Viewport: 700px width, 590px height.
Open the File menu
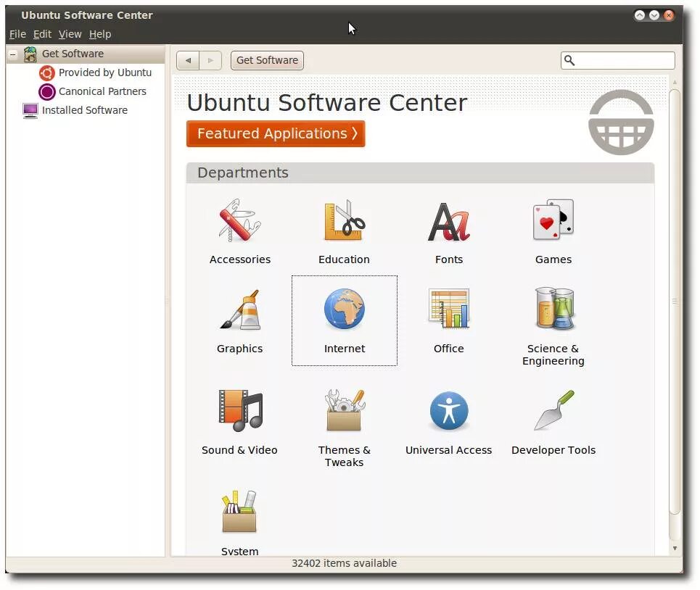[17, 34]
